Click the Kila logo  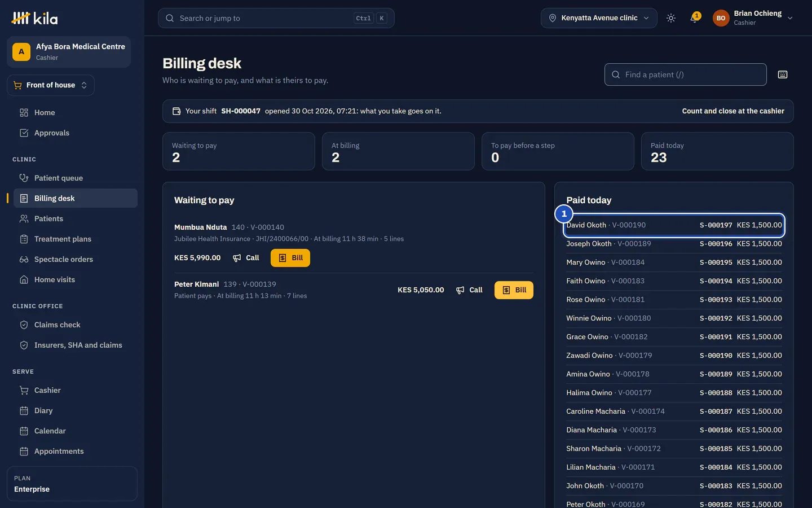point(34,18)
